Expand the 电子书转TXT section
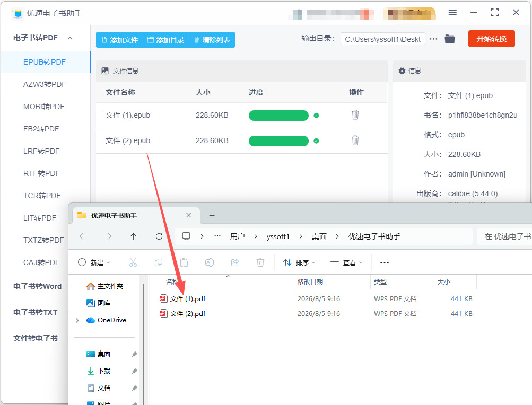The image size is (532, 405). tap(36, 312)
